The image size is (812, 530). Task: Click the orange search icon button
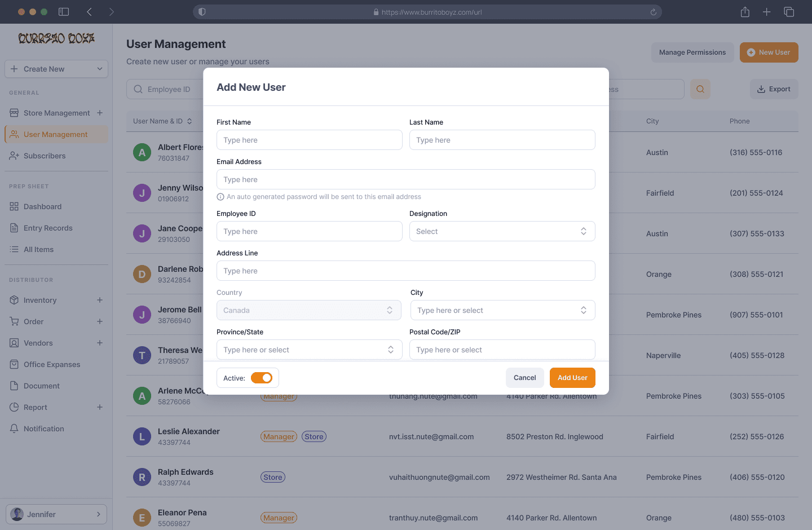click(x=700, y=89)
